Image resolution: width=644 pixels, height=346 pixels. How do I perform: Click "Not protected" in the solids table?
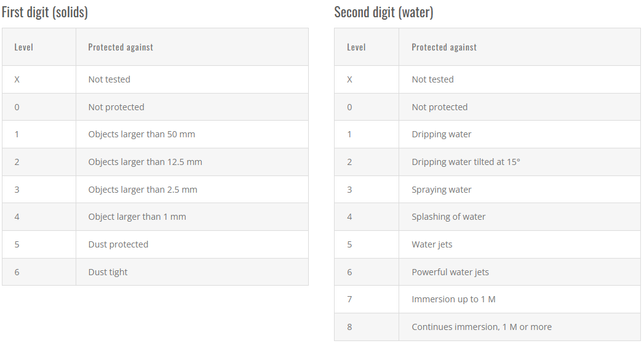[x=116, y=107]
